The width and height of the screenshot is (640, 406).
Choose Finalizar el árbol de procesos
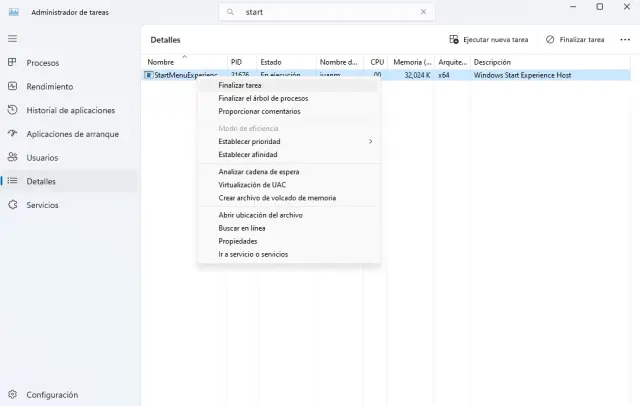[263, 98]
